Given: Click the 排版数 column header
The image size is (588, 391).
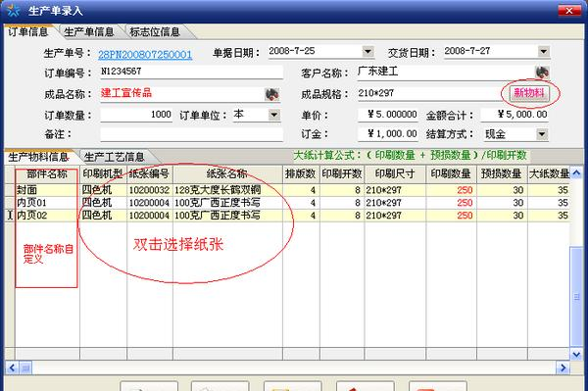Looking at the screenshot, I should [301, 174].
